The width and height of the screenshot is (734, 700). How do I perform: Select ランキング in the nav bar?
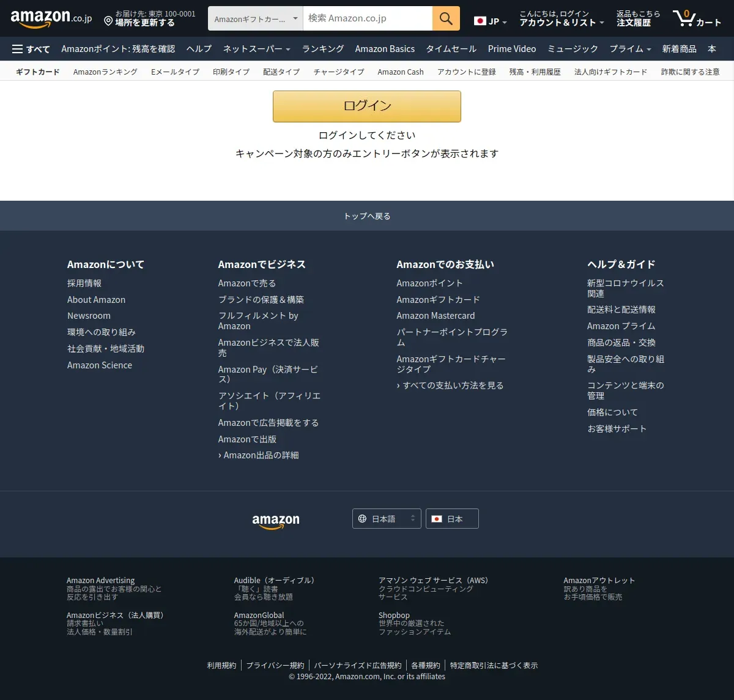[323, 49]
